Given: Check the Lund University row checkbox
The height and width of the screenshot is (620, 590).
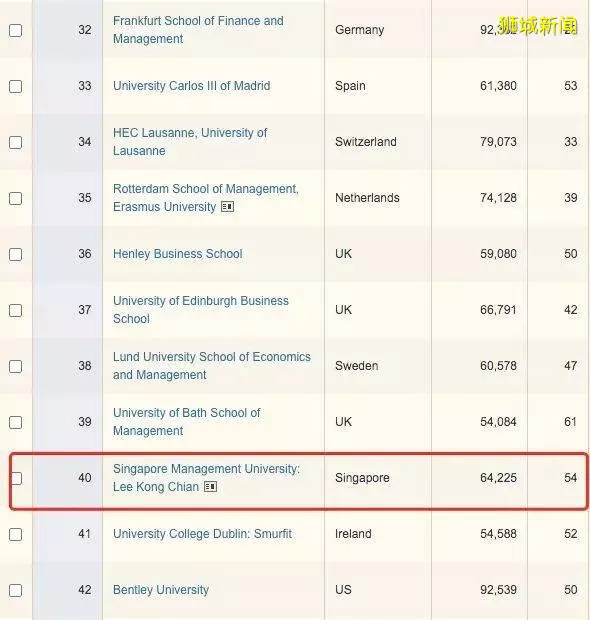Looking at the screenshot, I should click(x=15, y=367).
